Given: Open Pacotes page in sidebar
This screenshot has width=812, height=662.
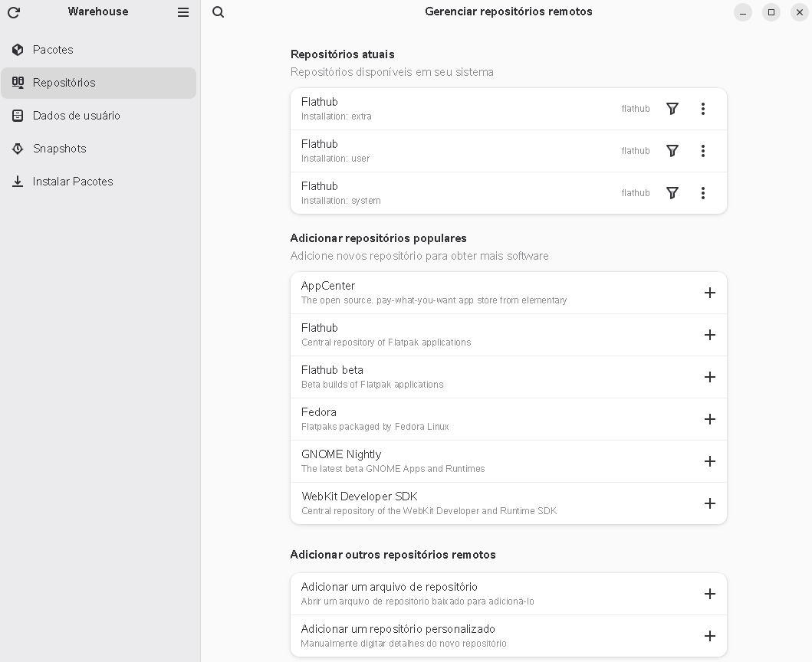Looking at the screenshot, I should 53,50.
